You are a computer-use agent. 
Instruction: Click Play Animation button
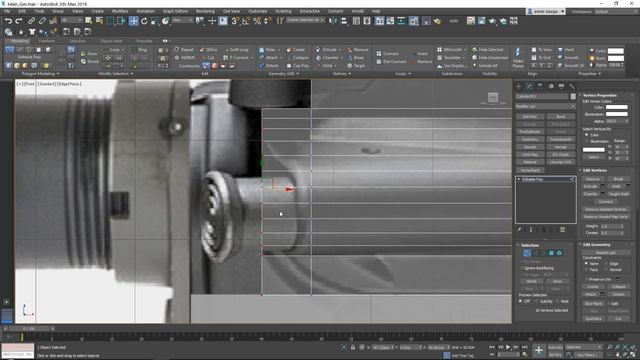tap(508, 347)
